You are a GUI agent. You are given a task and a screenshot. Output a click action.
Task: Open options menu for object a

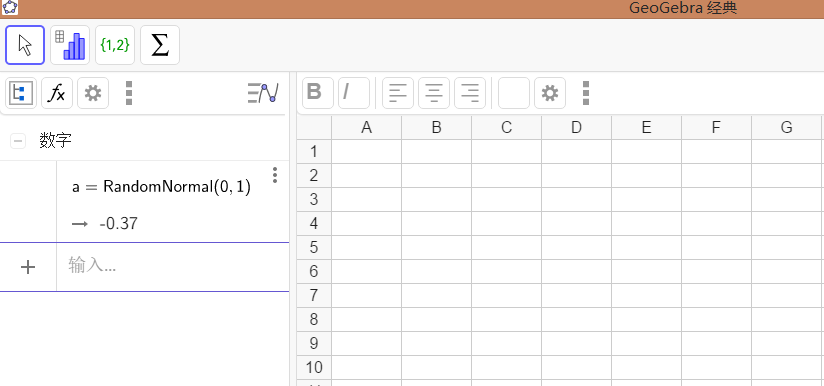[275, 175]
